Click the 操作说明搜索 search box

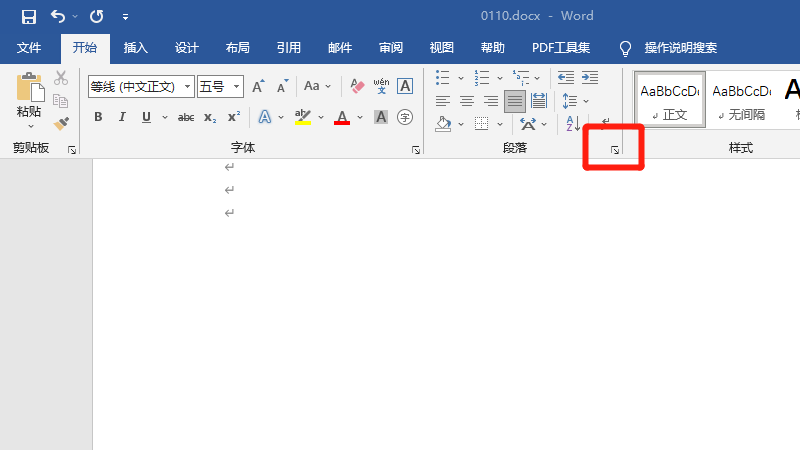680,48
